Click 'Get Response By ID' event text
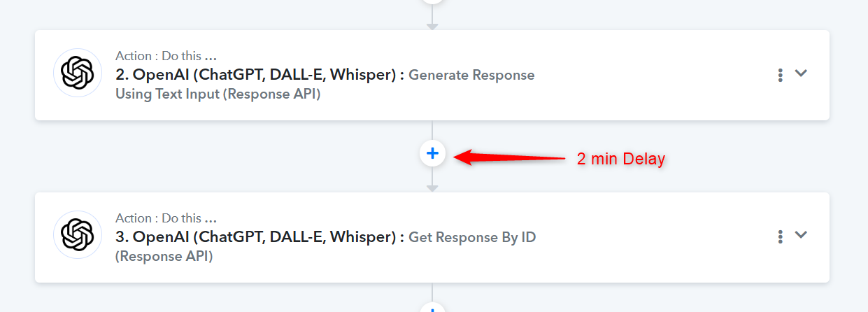This screenshot has height=312, width=868. (x=472, y=237)
